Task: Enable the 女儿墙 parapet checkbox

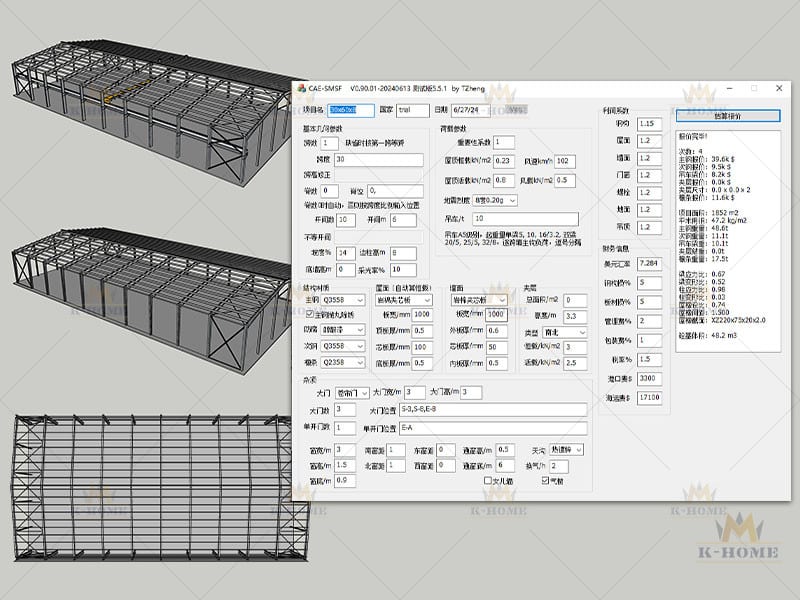Action: pos(487,481)
